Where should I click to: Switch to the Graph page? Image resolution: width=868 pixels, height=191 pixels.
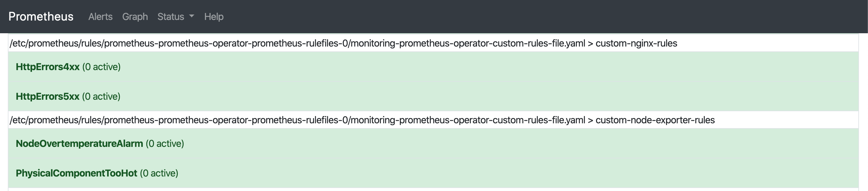click(x=135, y=17)
